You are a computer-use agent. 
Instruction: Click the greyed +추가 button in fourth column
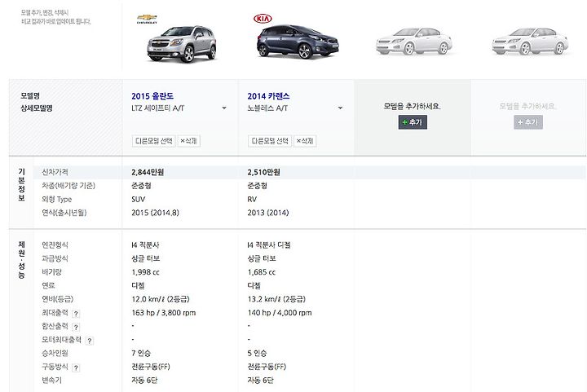pos(527,122)
